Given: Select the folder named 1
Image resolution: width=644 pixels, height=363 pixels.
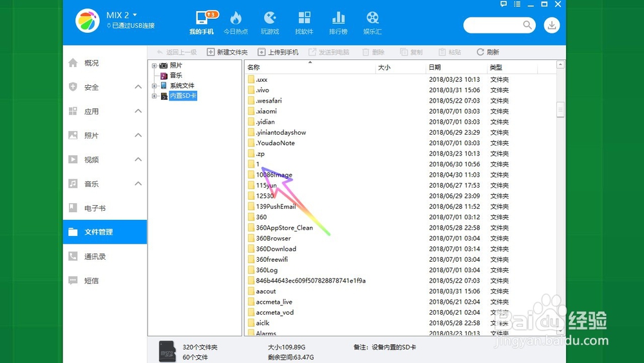Looking at the screenshot, I should (258, 164).
